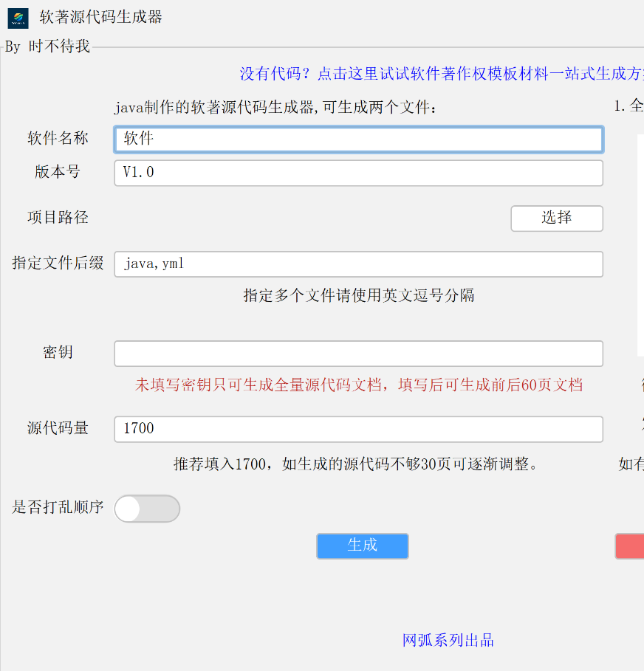
Task: Focus the 源代码量 field showing 1700
Action: 358,429
